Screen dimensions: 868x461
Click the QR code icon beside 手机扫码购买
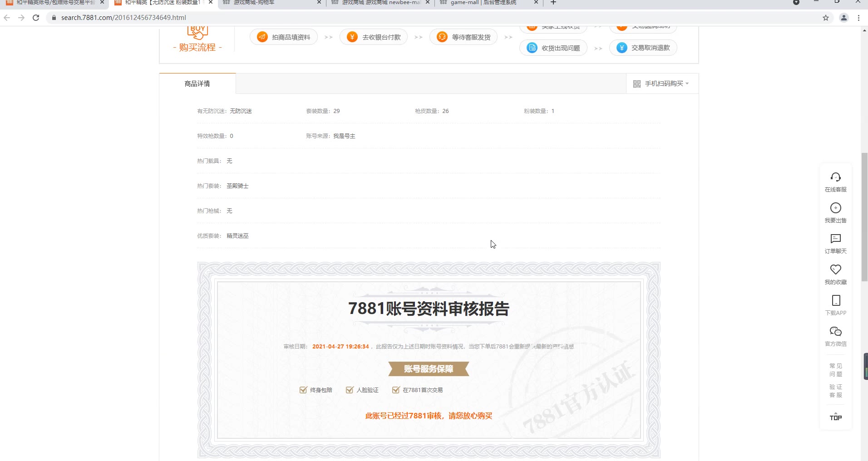[x=637, y=84]
